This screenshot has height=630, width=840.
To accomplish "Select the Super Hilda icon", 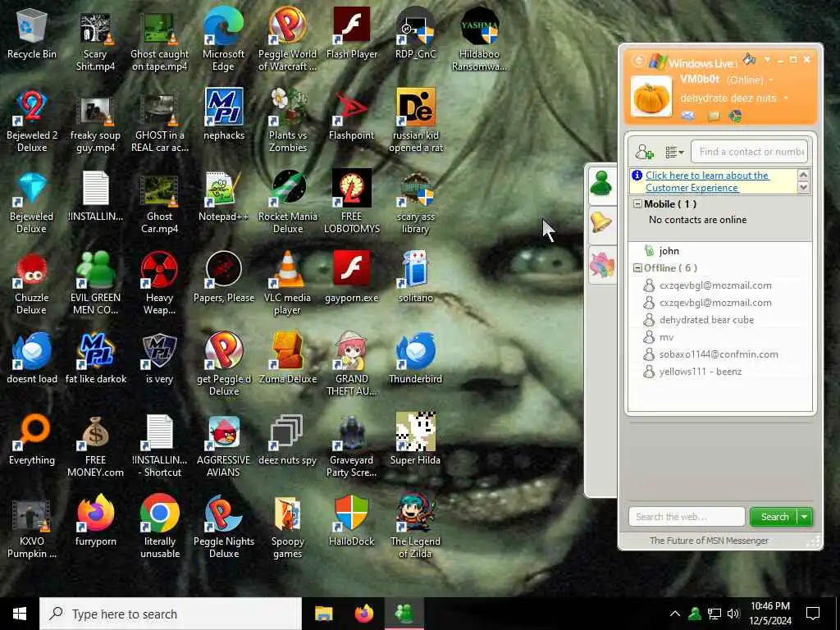I will point(416,440).
